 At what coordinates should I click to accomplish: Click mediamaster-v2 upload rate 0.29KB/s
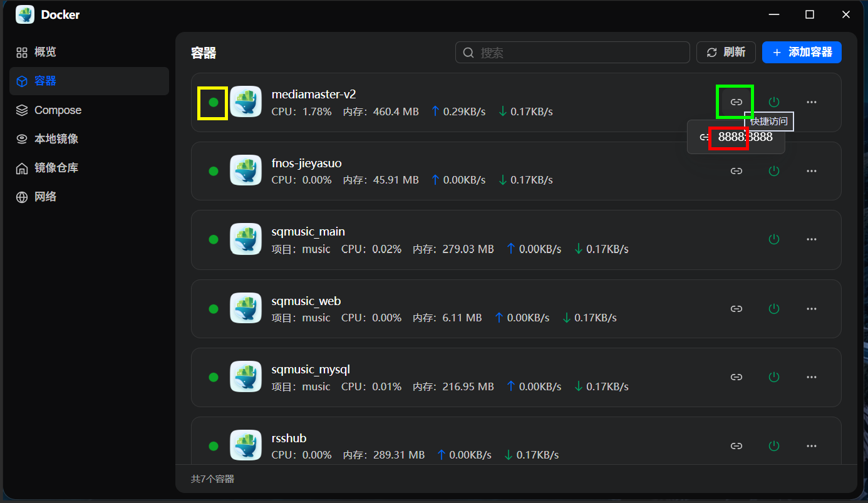465,111
